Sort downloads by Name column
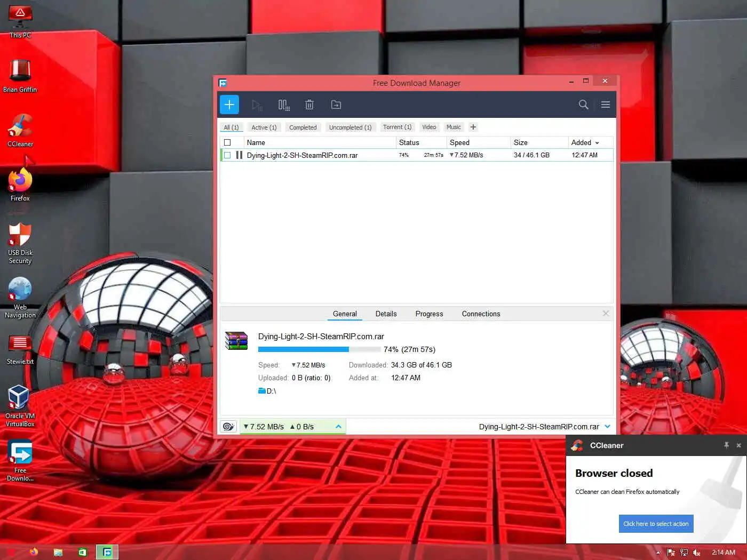This screenshot has width=747, height=560. coord(320,142)
